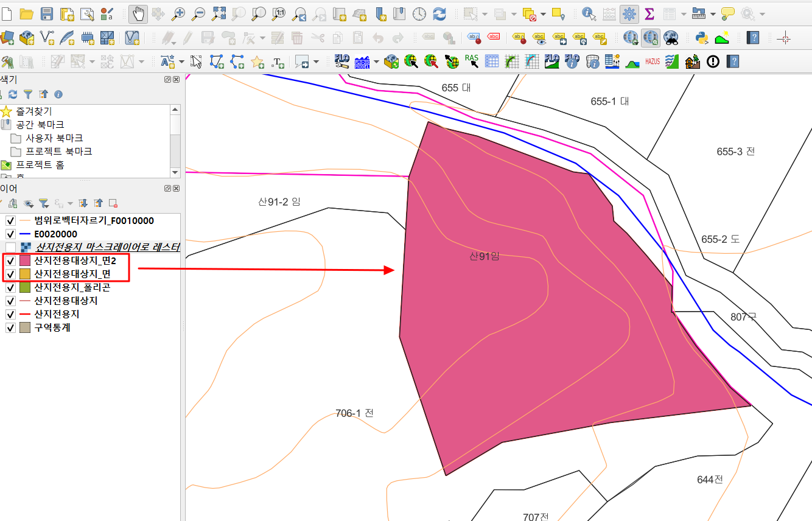Image resolution: width=812 pixels, height=521 pixels.
Task: Open the Processing Toolbox gear icon
Action: click(x=629, y=13)
